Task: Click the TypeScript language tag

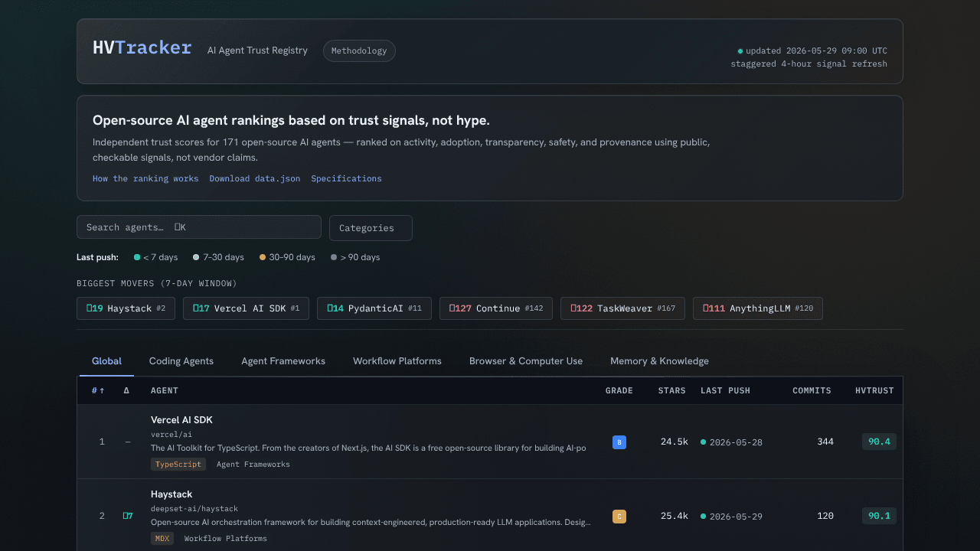Action: [x=178, y=464]
